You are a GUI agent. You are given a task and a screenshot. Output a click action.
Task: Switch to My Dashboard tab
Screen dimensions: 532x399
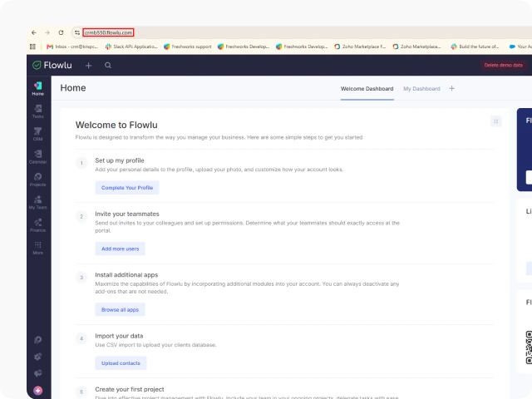pos(421,89)
